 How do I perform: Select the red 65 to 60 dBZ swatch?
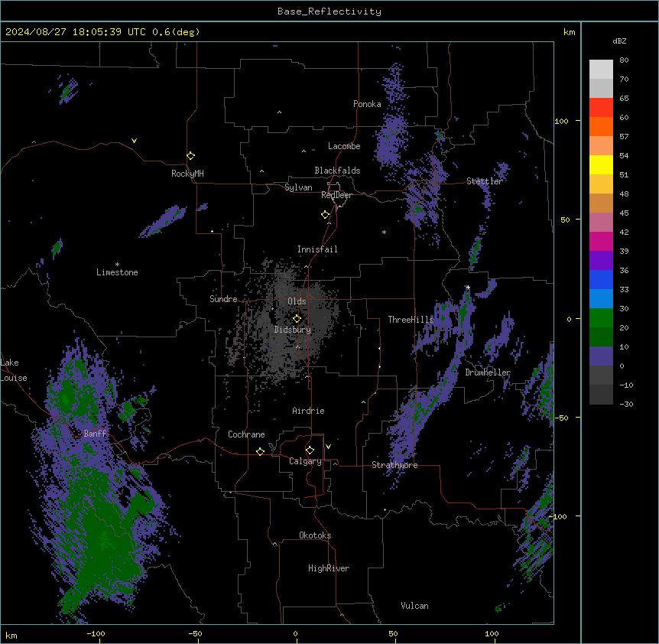(601, 108)
